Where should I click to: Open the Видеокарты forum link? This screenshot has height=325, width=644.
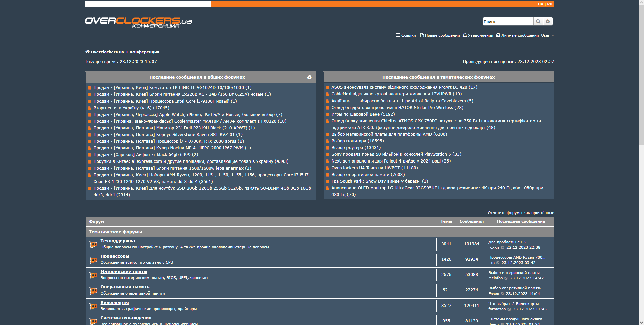[x=115, y=303]
